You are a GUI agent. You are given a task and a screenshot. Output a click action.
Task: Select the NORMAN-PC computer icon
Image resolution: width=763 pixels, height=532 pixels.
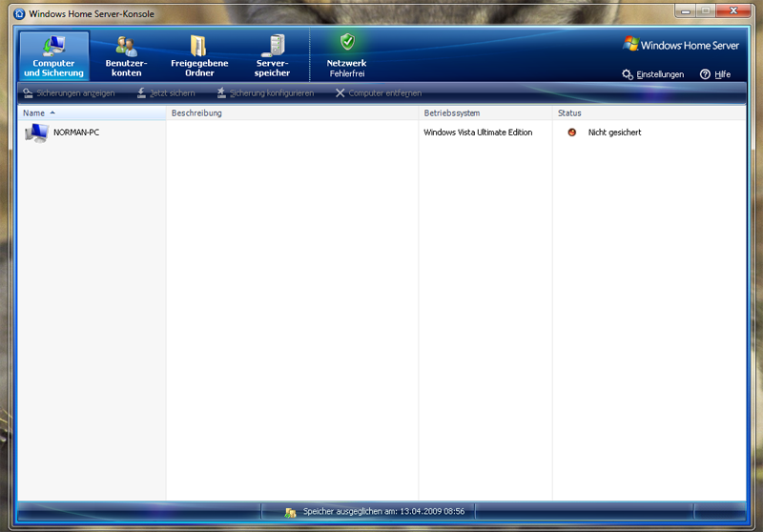tap(36, 133)
